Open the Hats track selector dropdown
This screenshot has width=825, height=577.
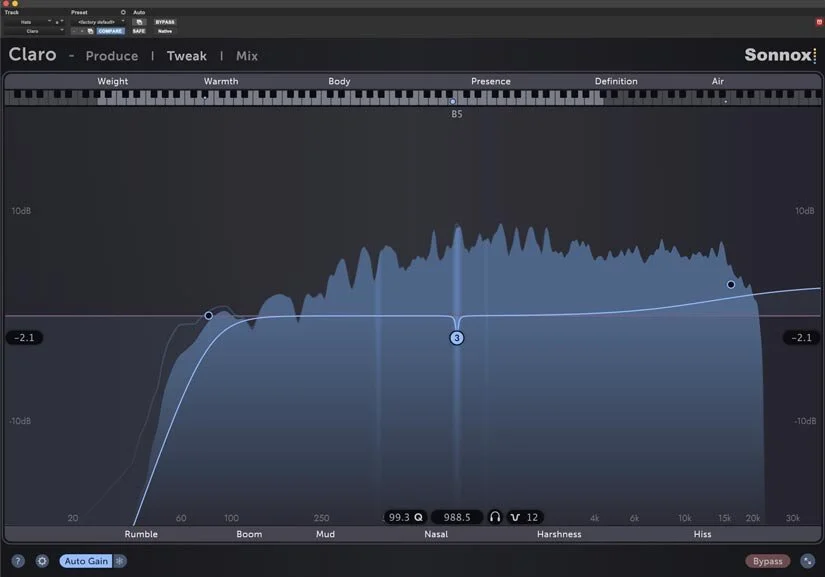(27, 22)
